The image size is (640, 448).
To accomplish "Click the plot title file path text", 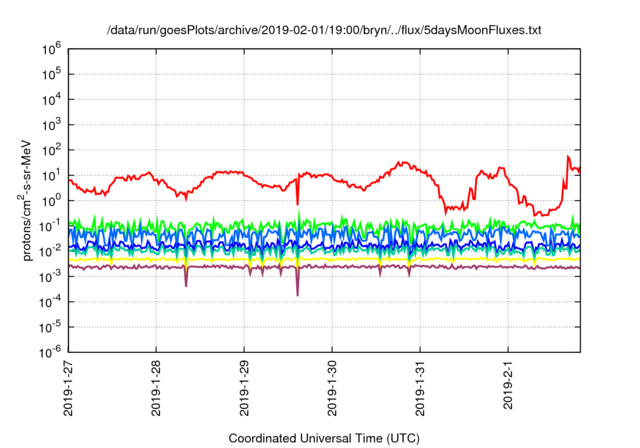I will 324,30.
